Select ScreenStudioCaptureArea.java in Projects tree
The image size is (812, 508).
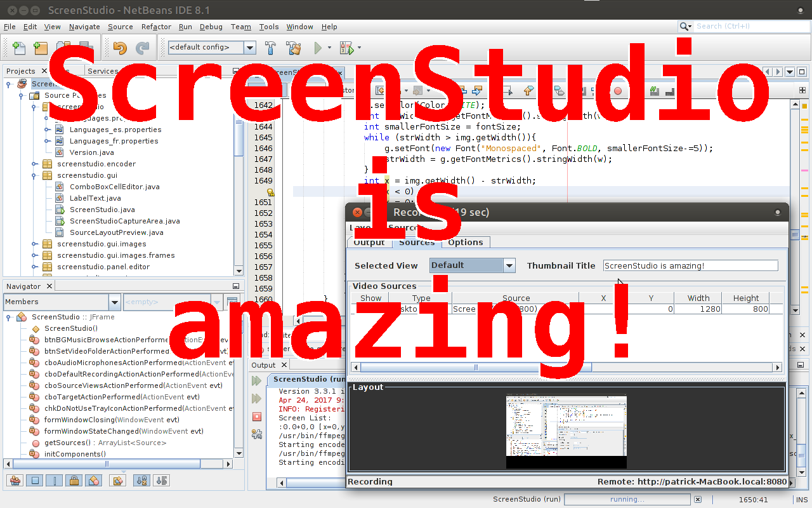(124, 221)
